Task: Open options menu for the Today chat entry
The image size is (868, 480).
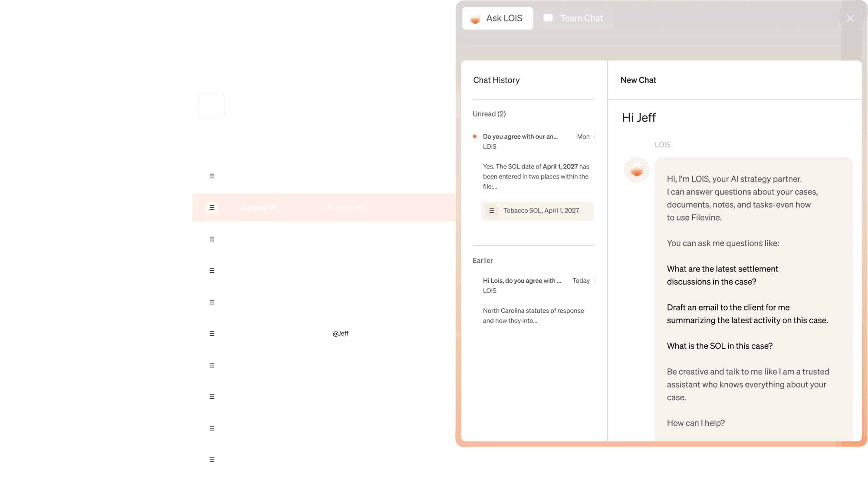Action: coord(595,281)
